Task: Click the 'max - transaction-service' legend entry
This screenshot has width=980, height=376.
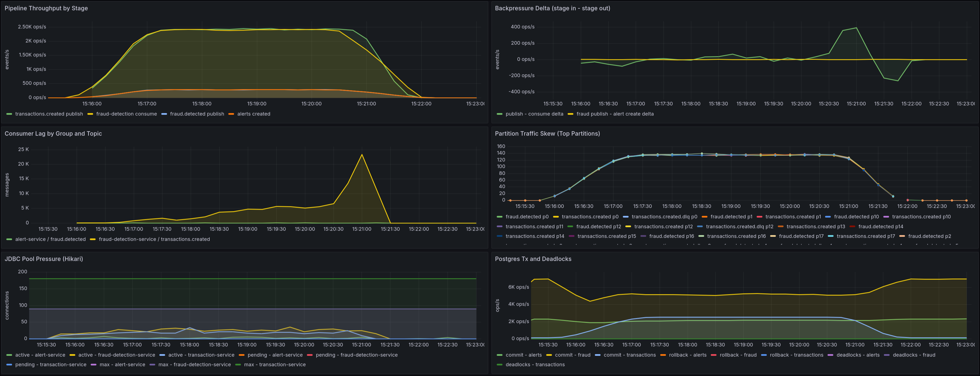Action: point(275,364)
